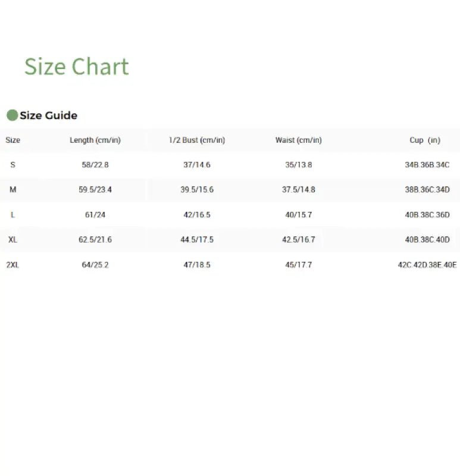Select the Waist (cm/in) column header
Viewport: 460px width, 476px height.
(298, 140)
